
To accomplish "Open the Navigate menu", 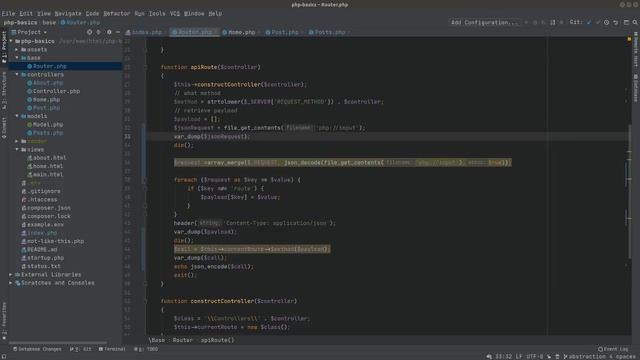I will [x=68, y=13].
